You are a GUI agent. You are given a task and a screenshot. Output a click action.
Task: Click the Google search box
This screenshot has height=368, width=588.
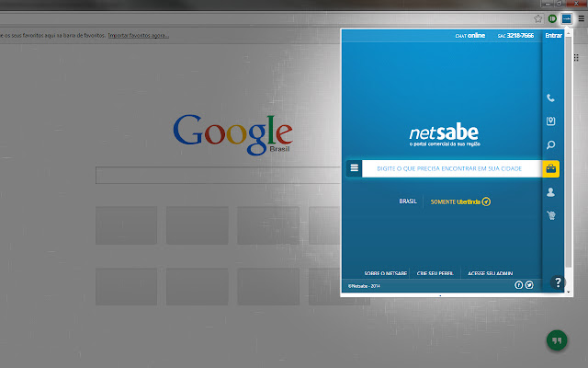pos(218,176)
